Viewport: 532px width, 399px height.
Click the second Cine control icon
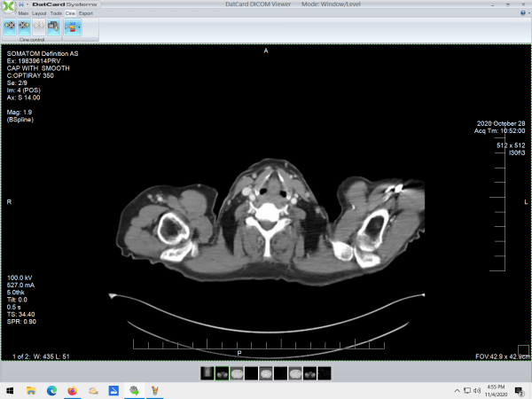point(24,27)
